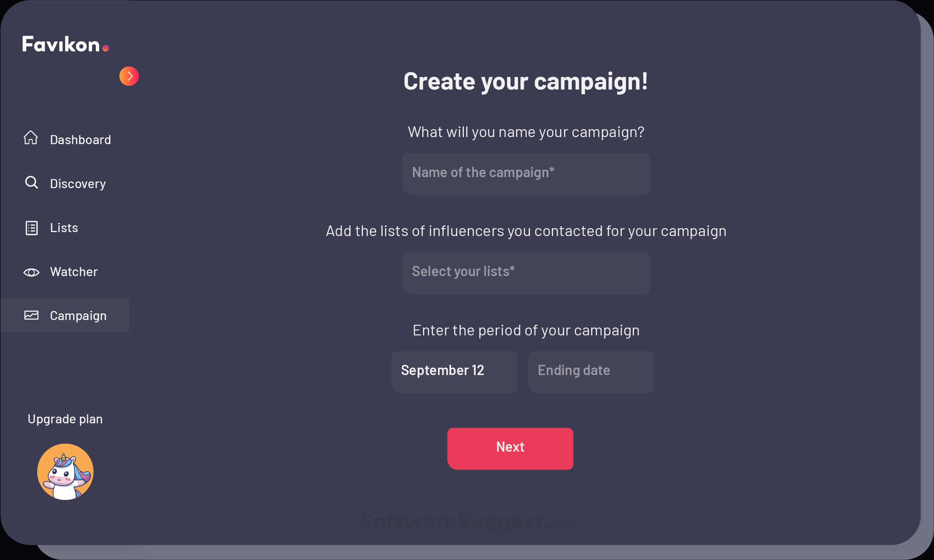Navigate to the Dashboard section
The image size is (934, 560).
[x=80, y=139]
